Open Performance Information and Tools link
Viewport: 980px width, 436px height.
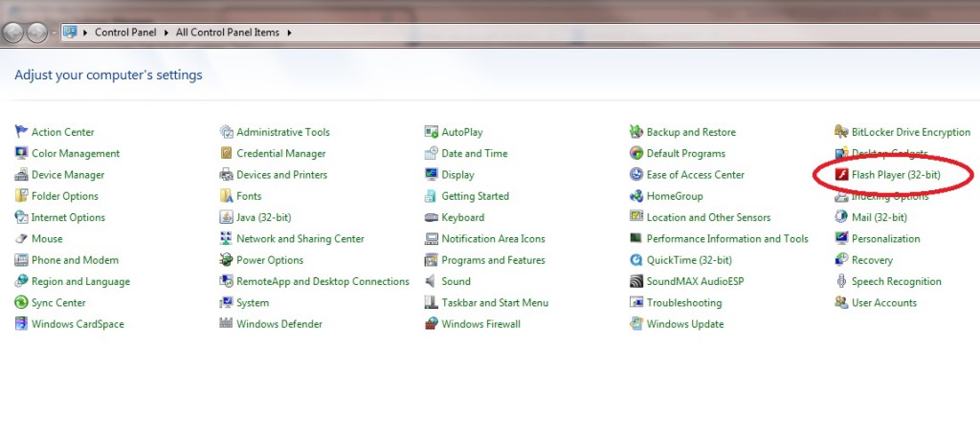[727, 239]
